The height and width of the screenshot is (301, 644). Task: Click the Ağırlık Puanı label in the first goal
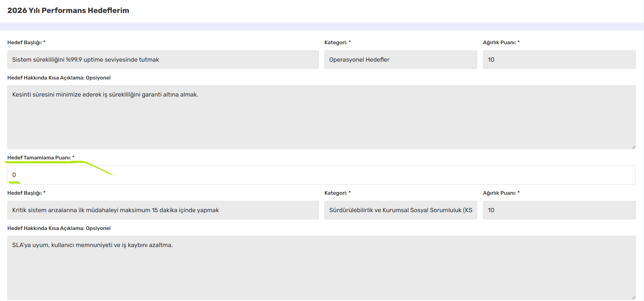[501, 43]
